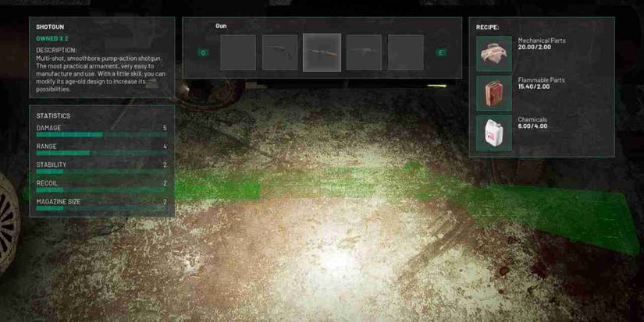Click the 'RECIPE:' heading
The image size is (644, 322).
tap(488, 27)
